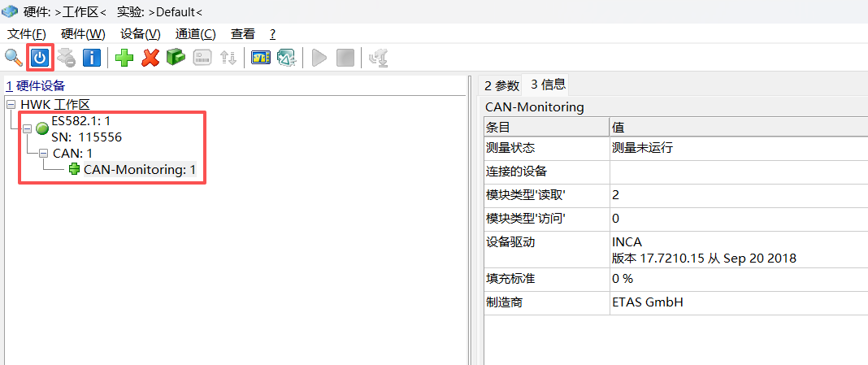Open the experiment environment monitor icon
The height and width of the screenshot is (365, 868).
coord(261,58)
